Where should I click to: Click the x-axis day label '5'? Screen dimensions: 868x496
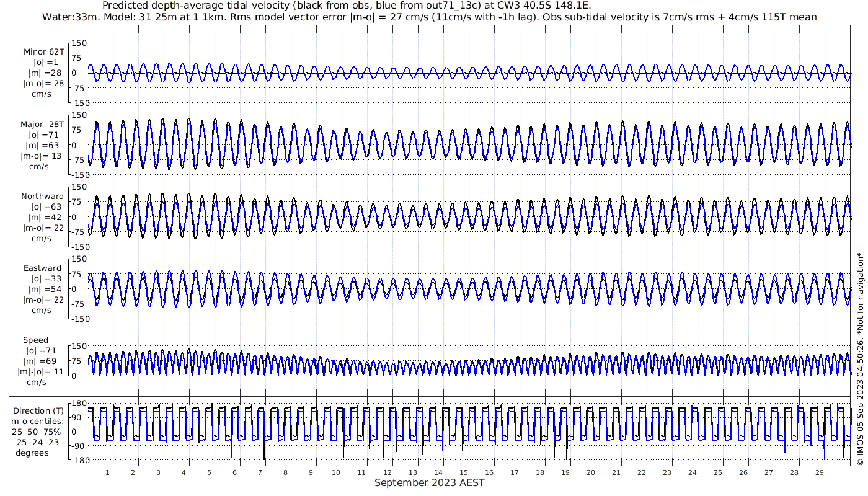tap(209, 472)
